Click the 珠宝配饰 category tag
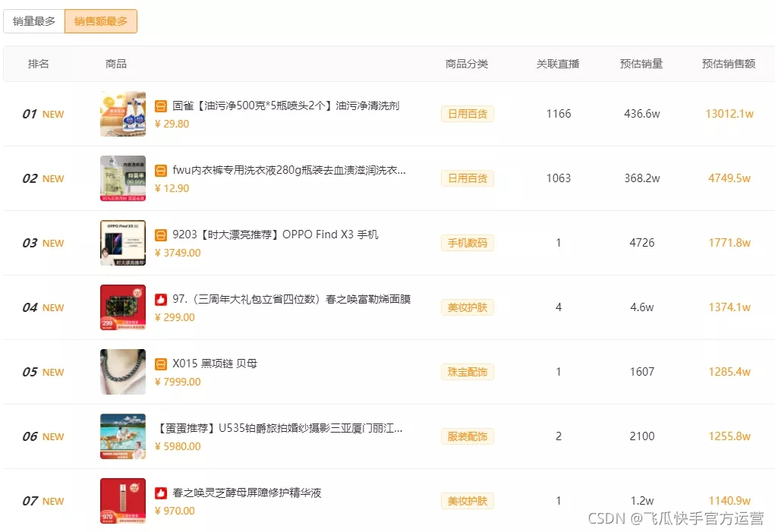The width and height of the screenshot is (775, 532). coord(468,372)
